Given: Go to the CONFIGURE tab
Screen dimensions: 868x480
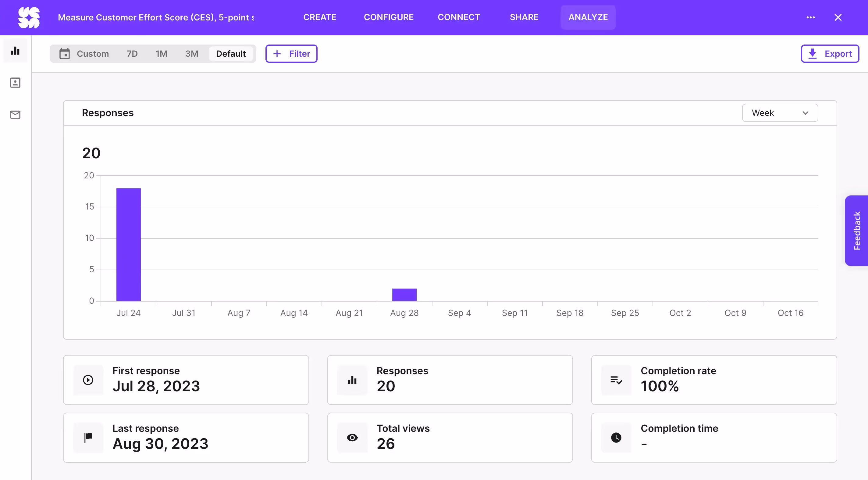Looking at the screenshot, I should [x=389, y=17].
